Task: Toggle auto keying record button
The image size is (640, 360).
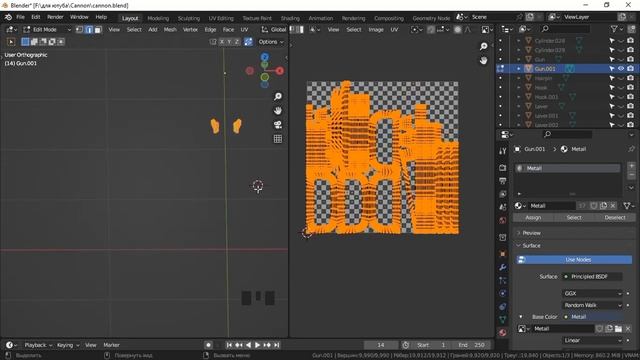Action: click(x=209, y=345)
